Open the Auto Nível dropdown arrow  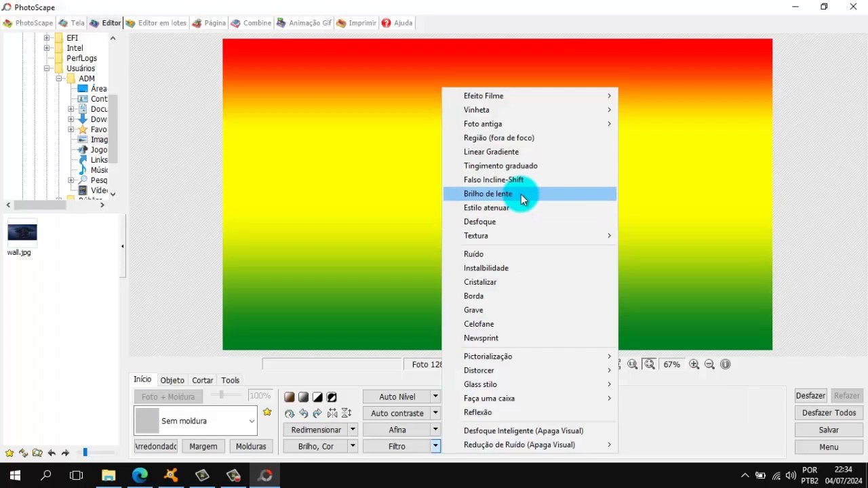click(x=435, y=396)
